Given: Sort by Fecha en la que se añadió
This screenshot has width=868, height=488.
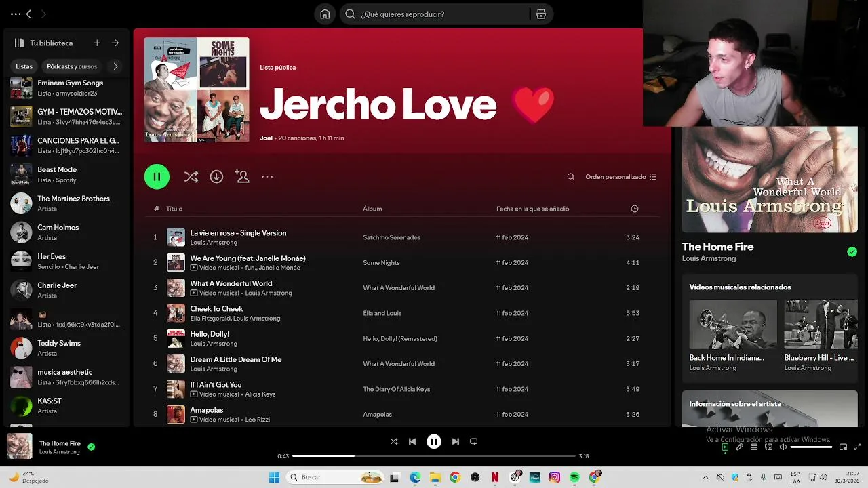Looking at the screenshot, I should point(533,209).
